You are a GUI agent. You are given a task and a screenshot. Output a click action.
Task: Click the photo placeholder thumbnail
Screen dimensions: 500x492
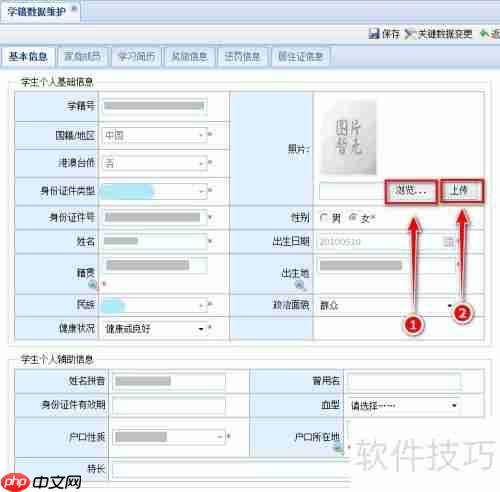coord(348,138)
